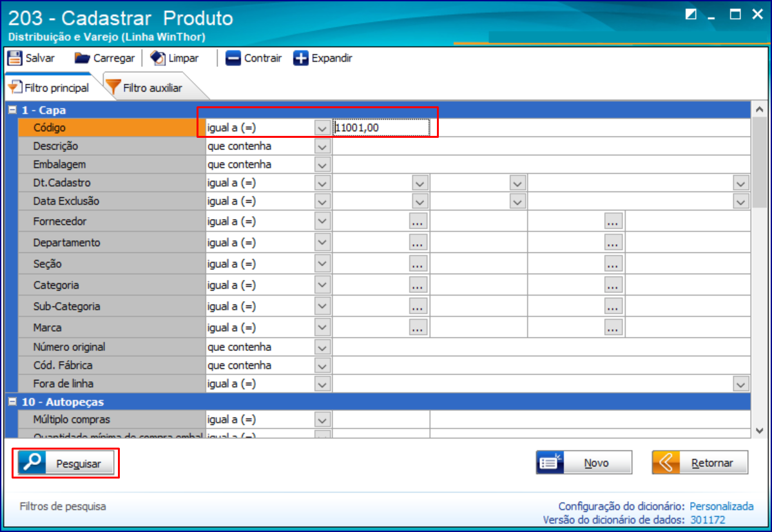
Task: Open the Embalagem operator dropdown
Action: click(322, 164)
